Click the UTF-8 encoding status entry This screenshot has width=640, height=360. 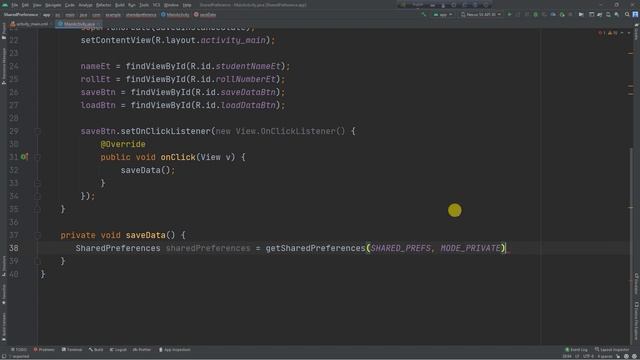point(588,357)
